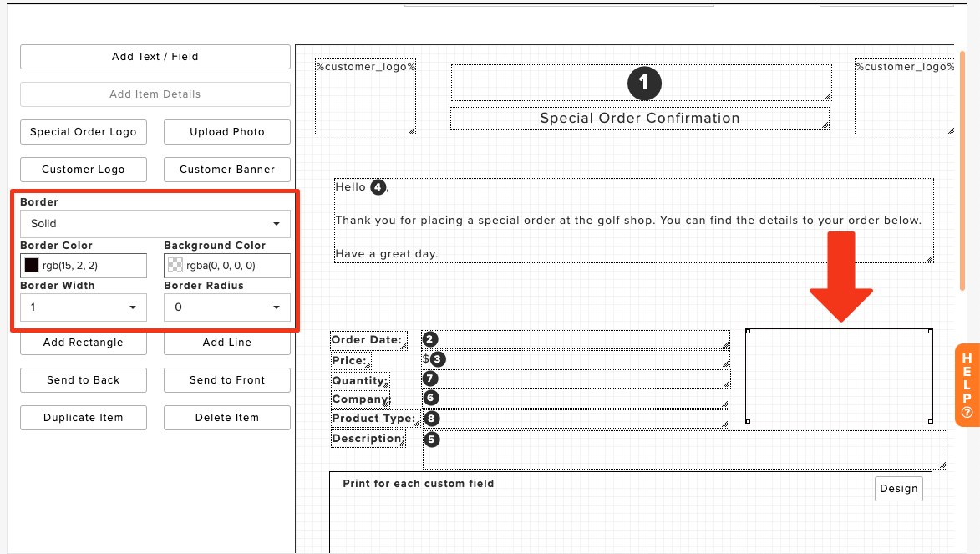
Task: Duplicate the selected item
Action: tap(83, 418)
